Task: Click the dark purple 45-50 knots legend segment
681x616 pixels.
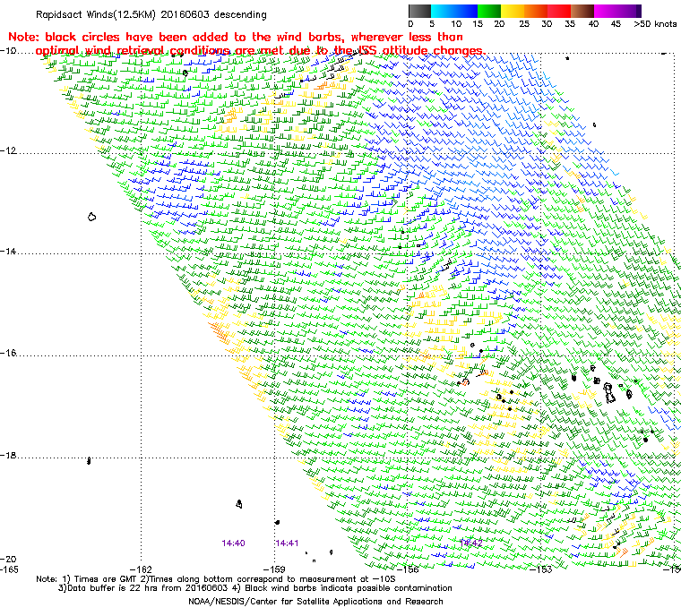Action: pos(629,11)
